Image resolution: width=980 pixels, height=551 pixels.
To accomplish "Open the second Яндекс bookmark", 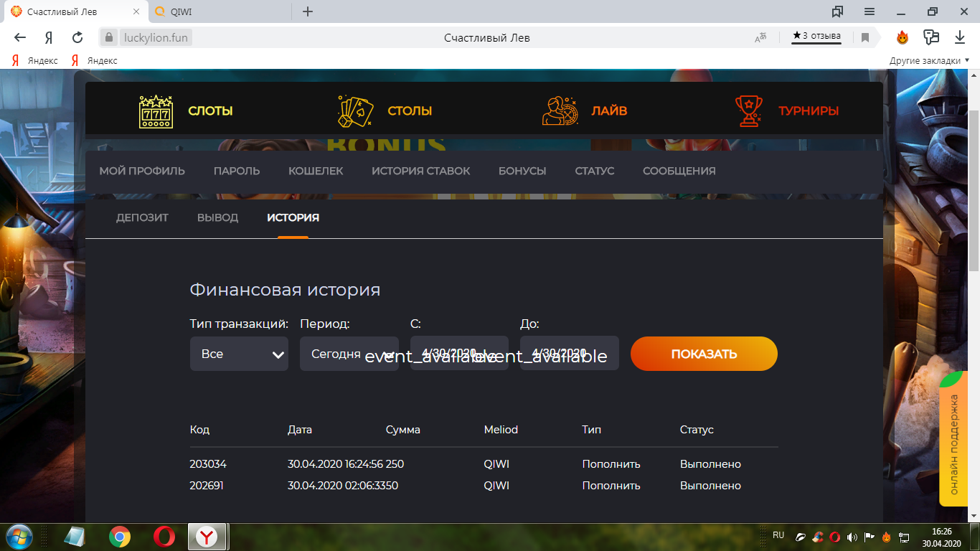I will point(94,61).
